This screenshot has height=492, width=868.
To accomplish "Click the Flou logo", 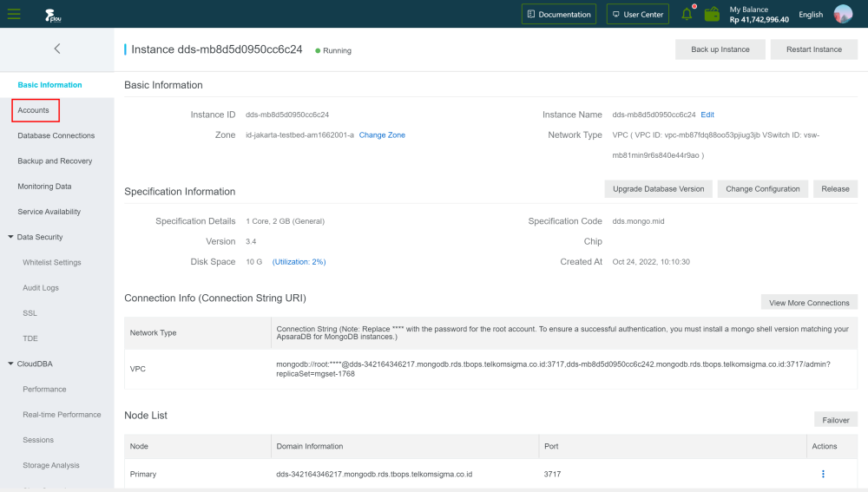I will point(53,15).
